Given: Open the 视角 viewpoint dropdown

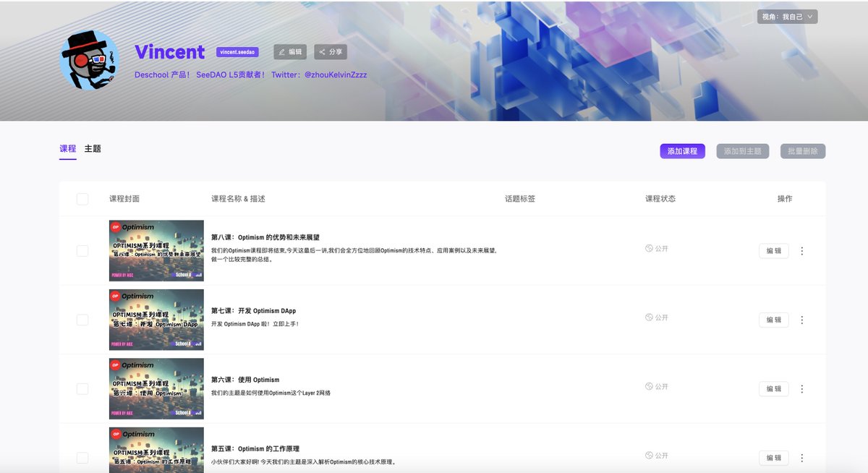Looking at the screenshot, I should [x=787, y=16].
